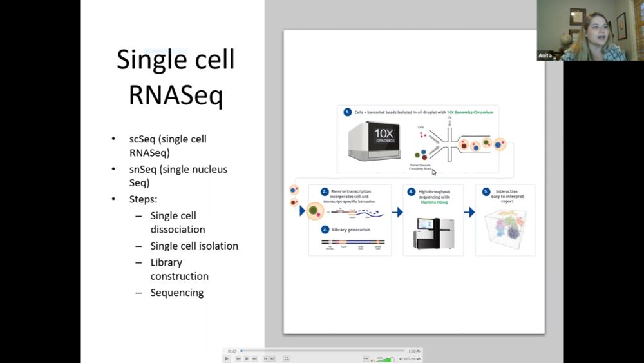Click the total duration label on seek bar
This screenshot has width=644, height=363.
pyautogui.click(x=414, y=351)
